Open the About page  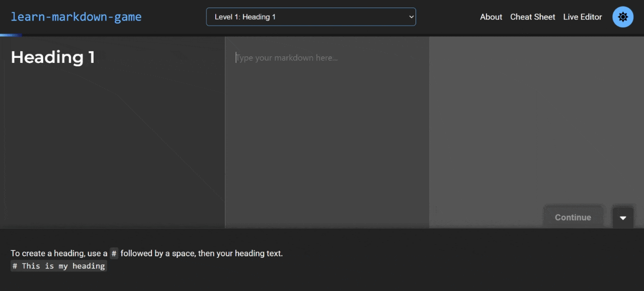tap(491, 17)
